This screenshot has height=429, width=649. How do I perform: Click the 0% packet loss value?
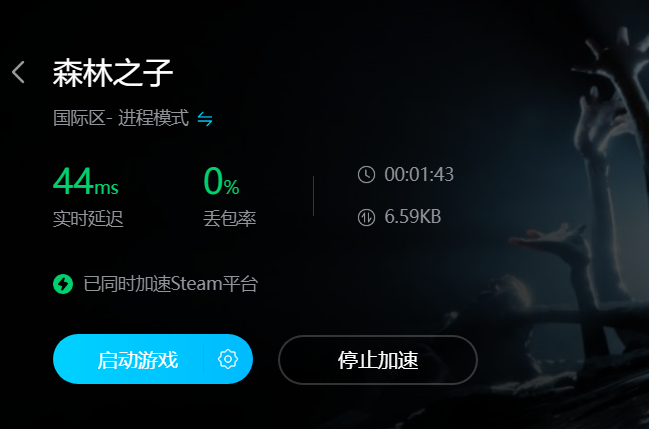pyautogui.click(x=221, y=181)
